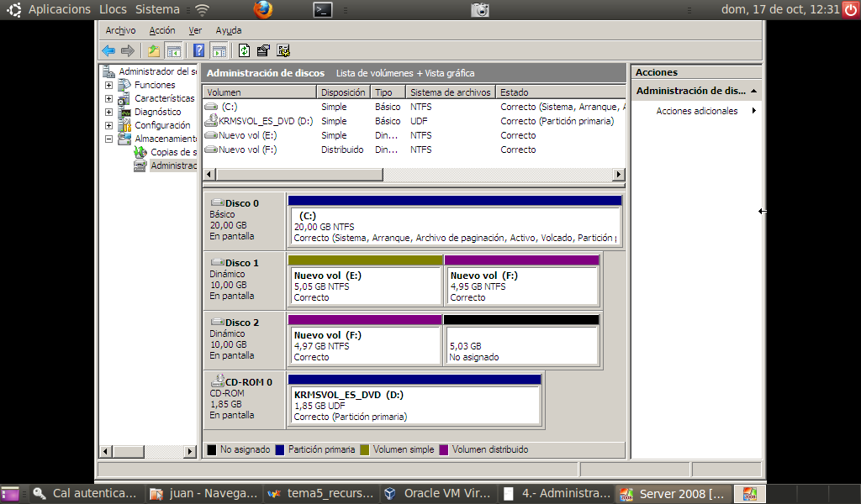
Task: Collapse the Almacenamiento tree node
Action: [x=108, y=139]
